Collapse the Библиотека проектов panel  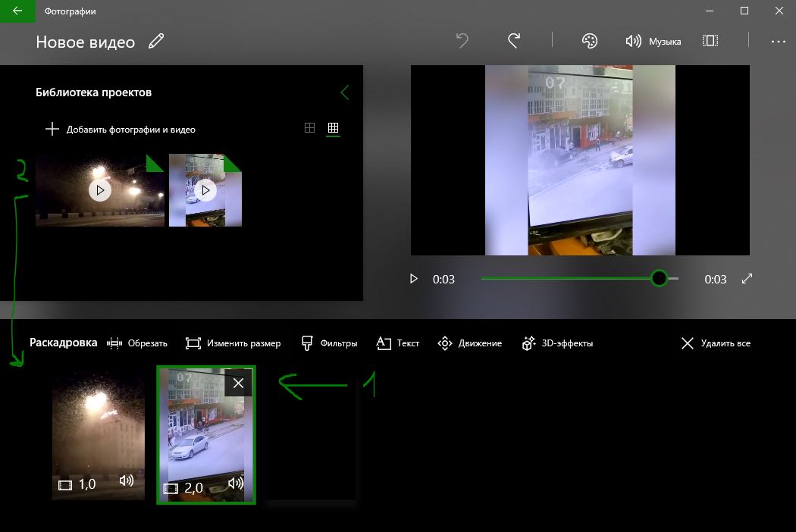[x=345, y=92]
